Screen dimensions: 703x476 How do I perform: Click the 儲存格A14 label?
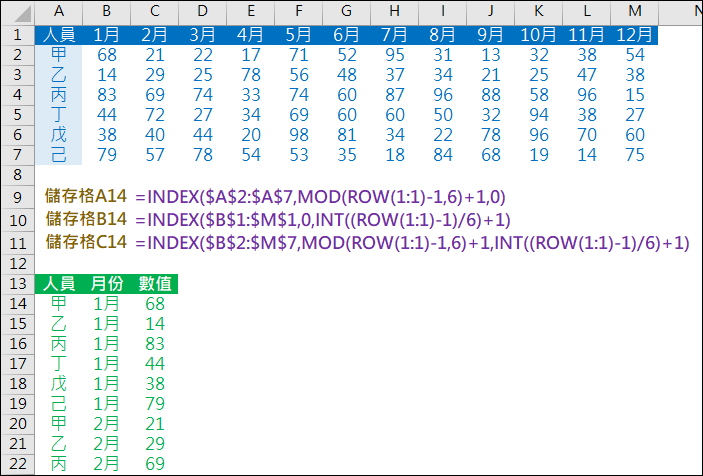coord(86,196)
